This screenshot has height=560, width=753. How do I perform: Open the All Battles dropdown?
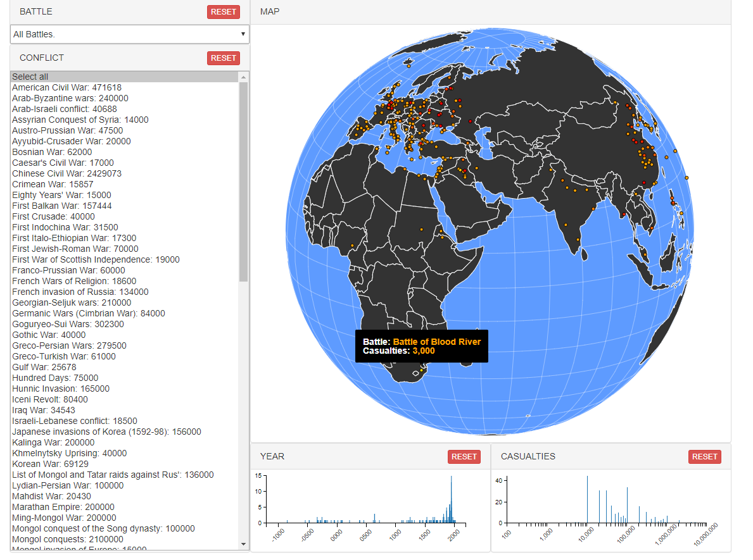point(130,35)
